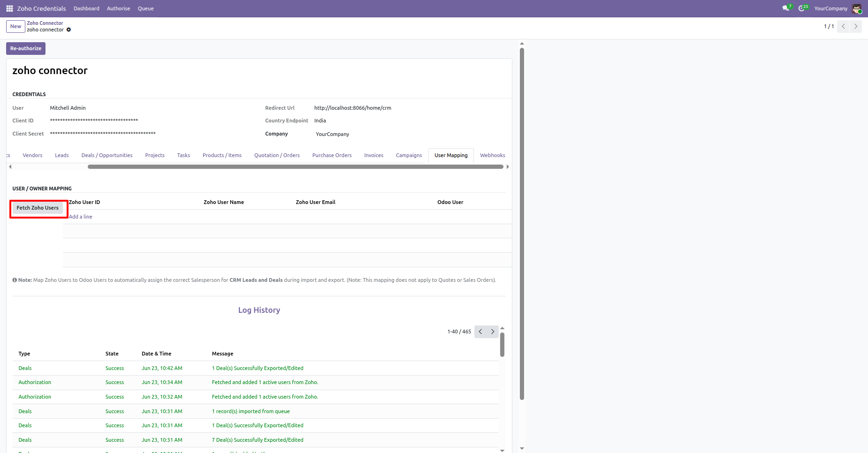Switch to the Invoices tab
868x453 pixels.
[x=373, y=155]
